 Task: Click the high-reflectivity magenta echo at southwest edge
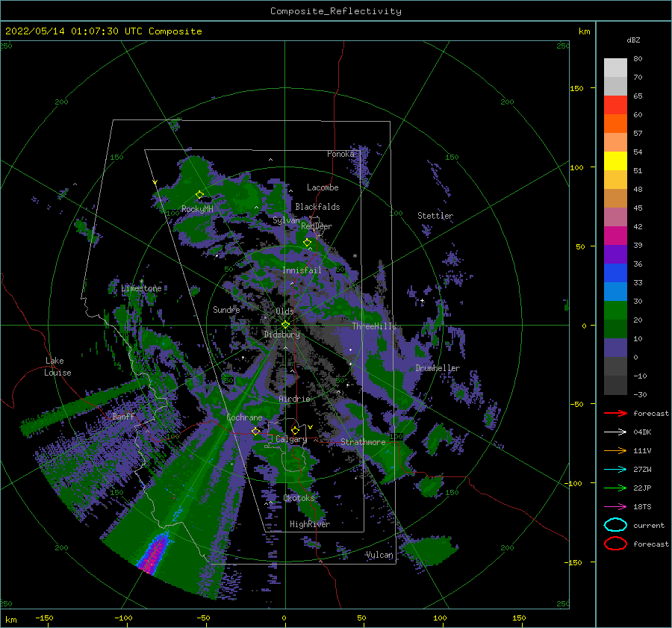pyautogui.click(x=155, y=553)
